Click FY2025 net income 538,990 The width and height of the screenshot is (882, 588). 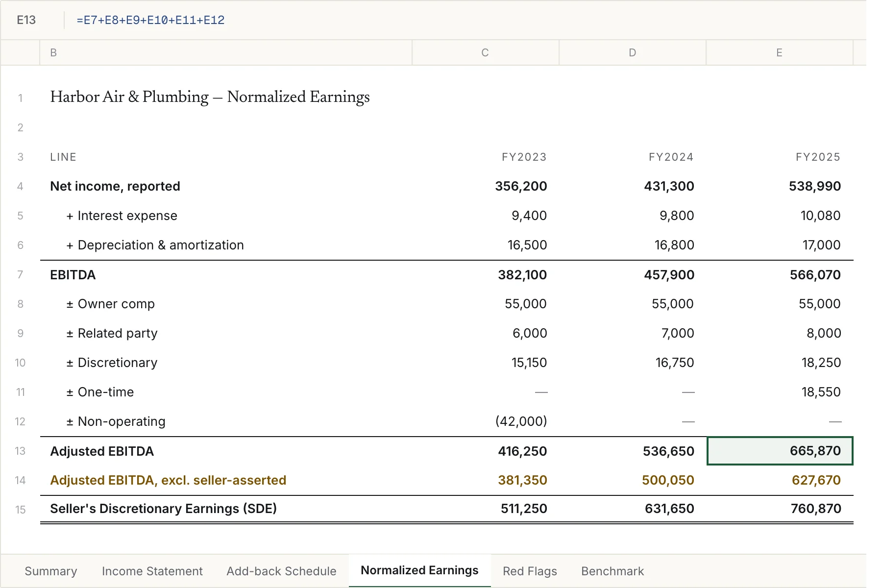[x=815, y=186]
